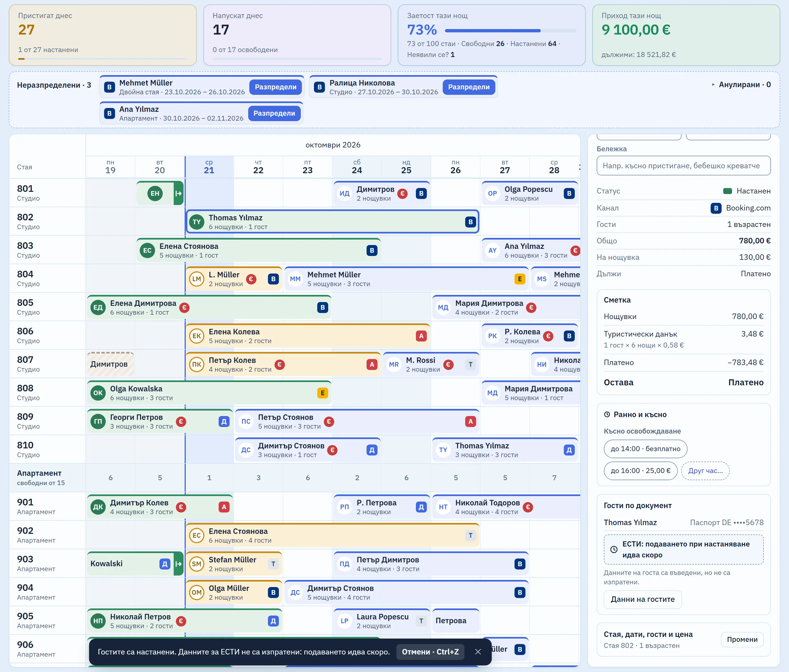Click the LM avatar of L. Müller
The width and height of the screenshot is (789, 672).
click(196, 279)
